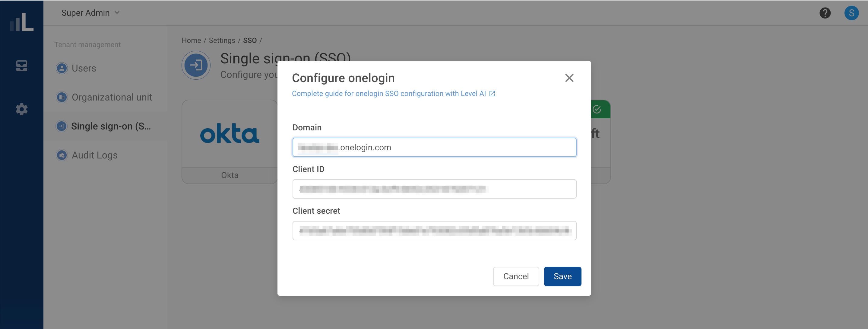Open the S user avatar menu
This screenshot has height=329, width=868.
(851, 13)
